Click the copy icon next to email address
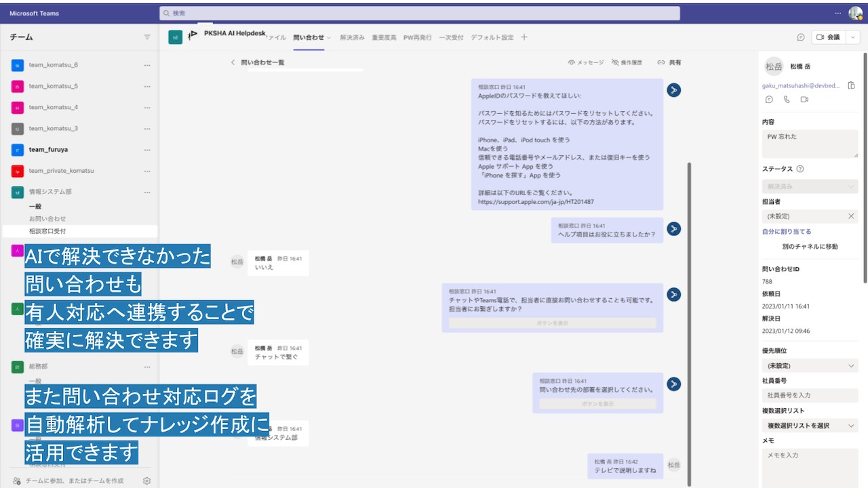868x488 pixels. [852, 85]
